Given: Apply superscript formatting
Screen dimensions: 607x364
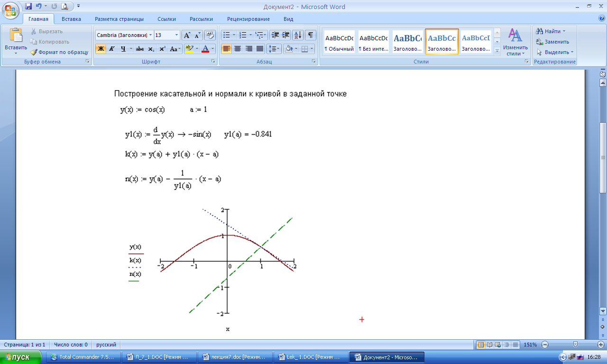Looking at the screenshot, I should (162, 49).
